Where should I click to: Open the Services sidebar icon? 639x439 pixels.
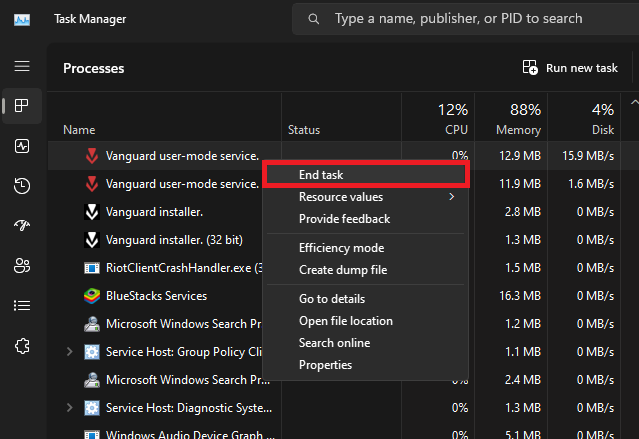[x=22, y=346]
